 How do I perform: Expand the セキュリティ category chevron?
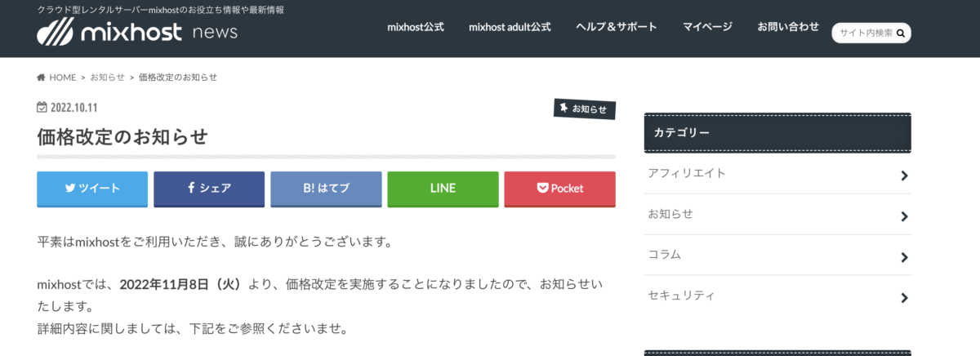tap(904, 298)
